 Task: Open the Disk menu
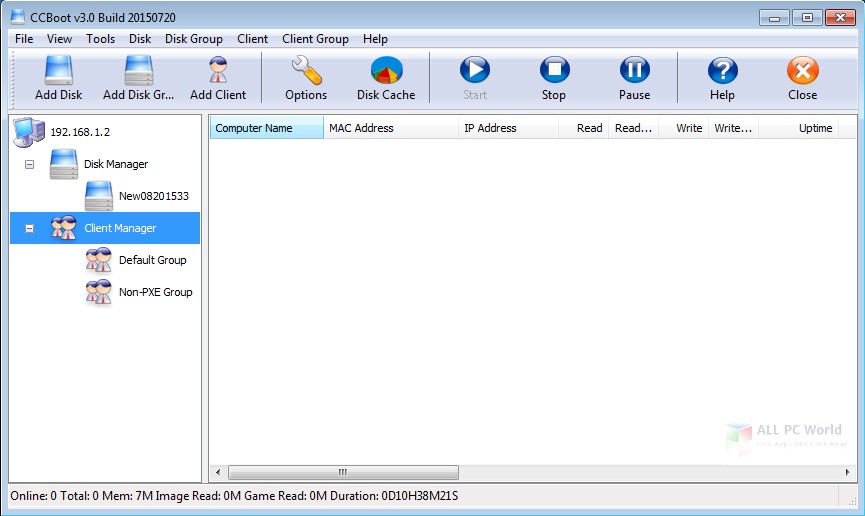(x=140, y=39)
